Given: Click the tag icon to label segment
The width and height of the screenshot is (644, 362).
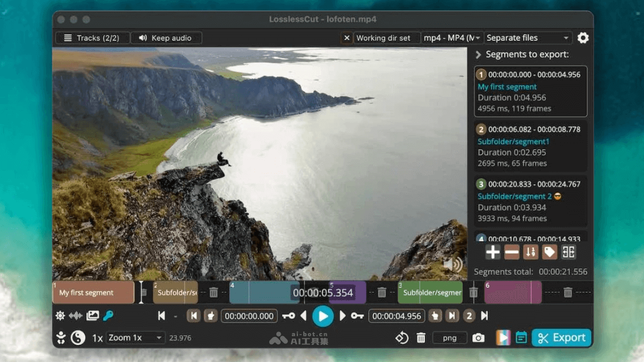Looking at the screenshot, I should coord(549,252).
